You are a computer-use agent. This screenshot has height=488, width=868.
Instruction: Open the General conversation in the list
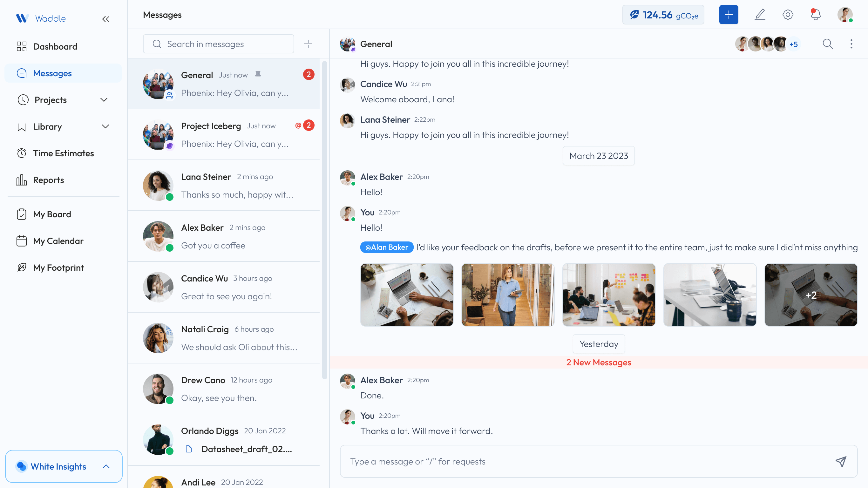click(224, 84)
